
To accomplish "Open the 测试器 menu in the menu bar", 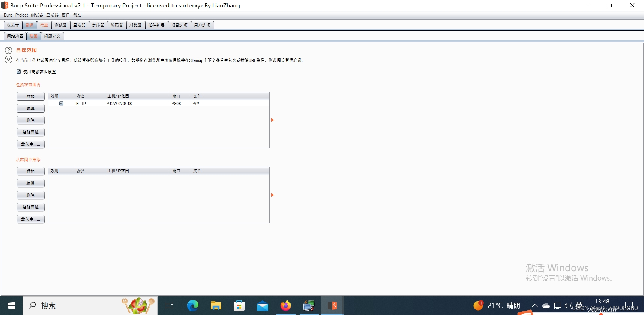I will [x=37, y=15].
